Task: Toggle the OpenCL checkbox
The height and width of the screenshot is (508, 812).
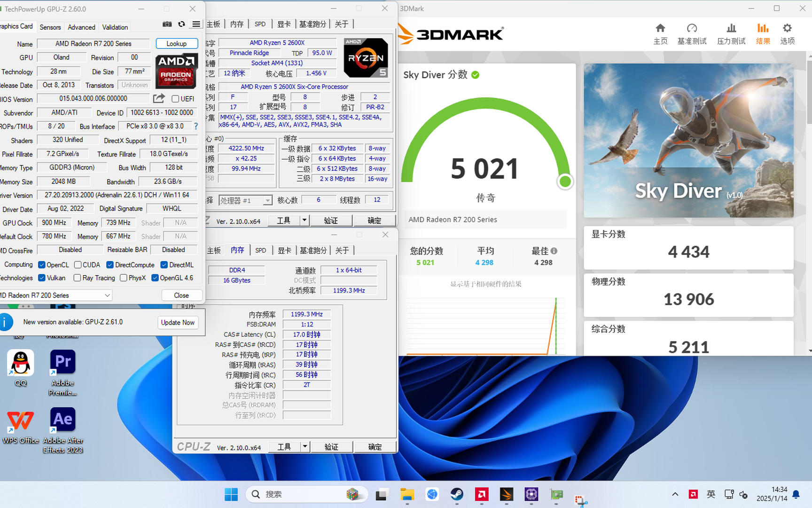Action: (42, 265)
